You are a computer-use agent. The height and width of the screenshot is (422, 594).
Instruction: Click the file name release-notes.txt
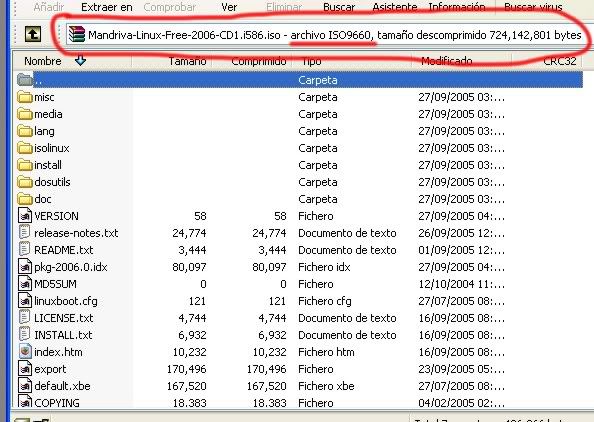[76, 233]
